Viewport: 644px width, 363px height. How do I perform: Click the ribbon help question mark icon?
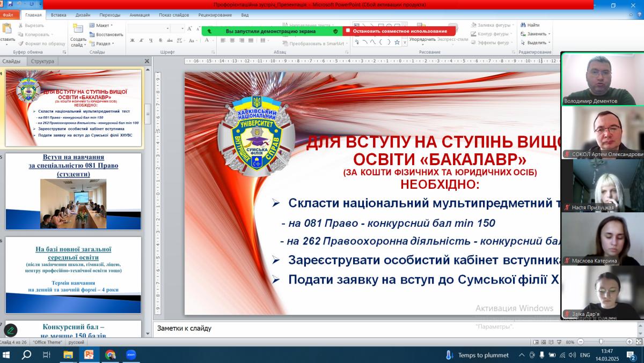(x=640, y=15)
